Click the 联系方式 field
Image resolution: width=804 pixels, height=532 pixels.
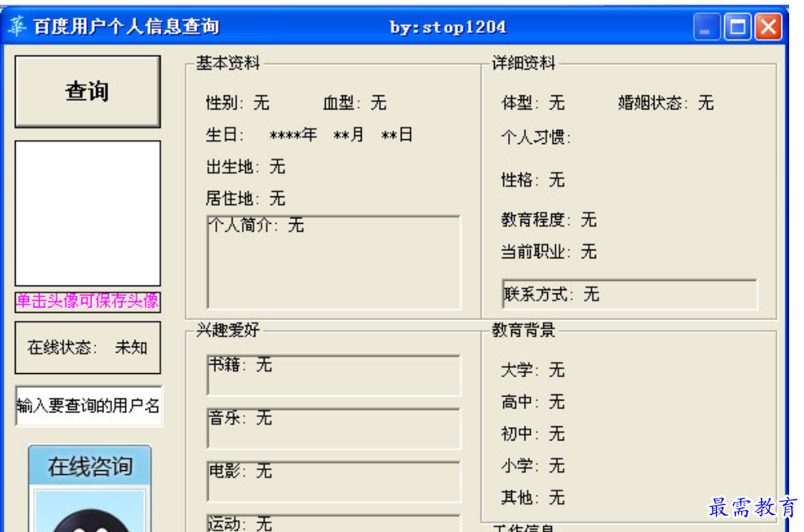[x=629, y=294]
